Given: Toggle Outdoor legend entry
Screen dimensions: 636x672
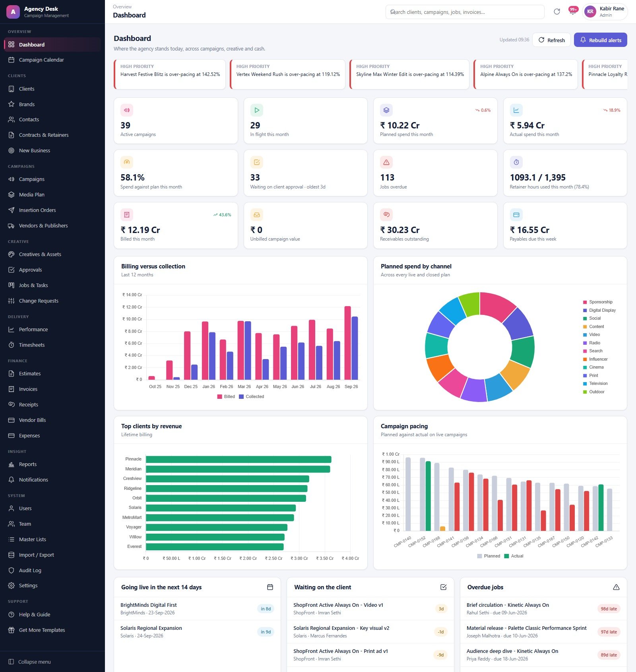Looking at the screenshot, I should [594, 392].
